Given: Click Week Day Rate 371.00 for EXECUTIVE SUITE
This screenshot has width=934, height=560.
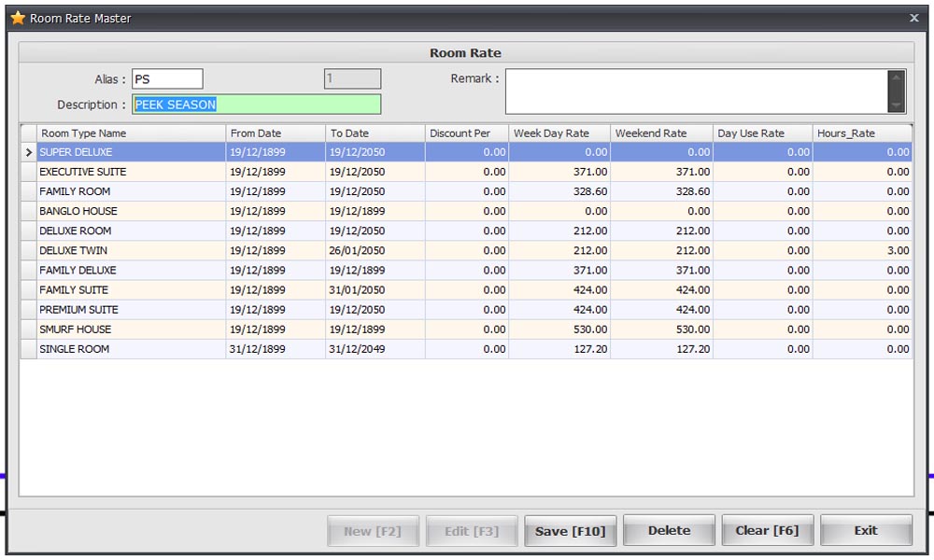Looking at the screenshot, I should coord(559,172).
